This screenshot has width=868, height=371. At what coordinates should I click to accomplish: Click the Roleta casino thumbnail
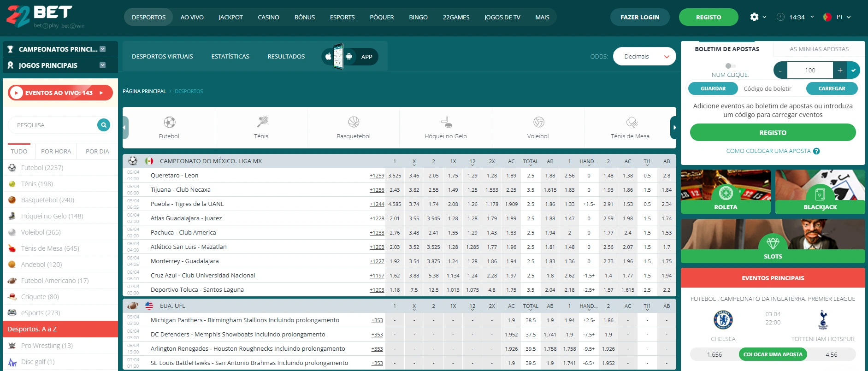click(726, 192)
